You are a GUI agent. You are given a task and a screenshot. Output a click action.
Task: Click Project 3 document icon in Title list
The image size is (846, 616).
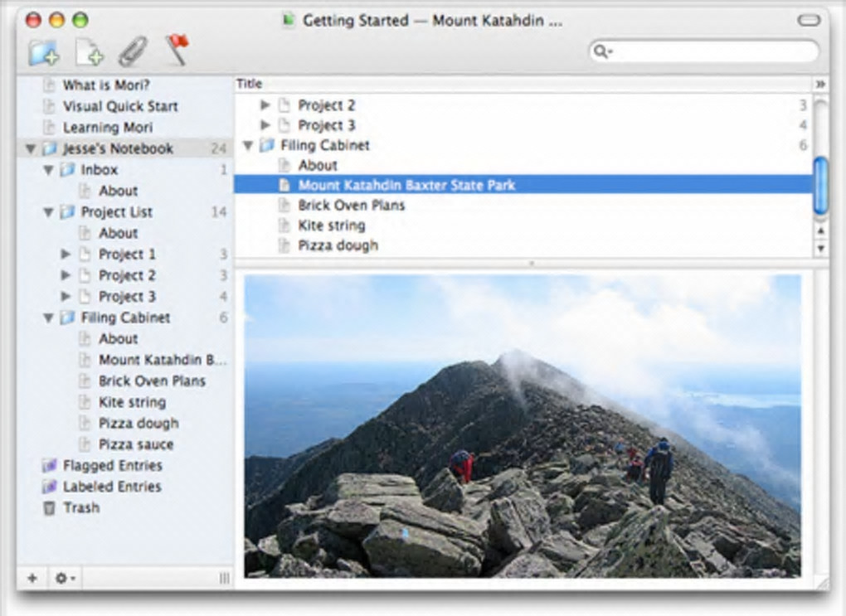[x=284, y=125]
